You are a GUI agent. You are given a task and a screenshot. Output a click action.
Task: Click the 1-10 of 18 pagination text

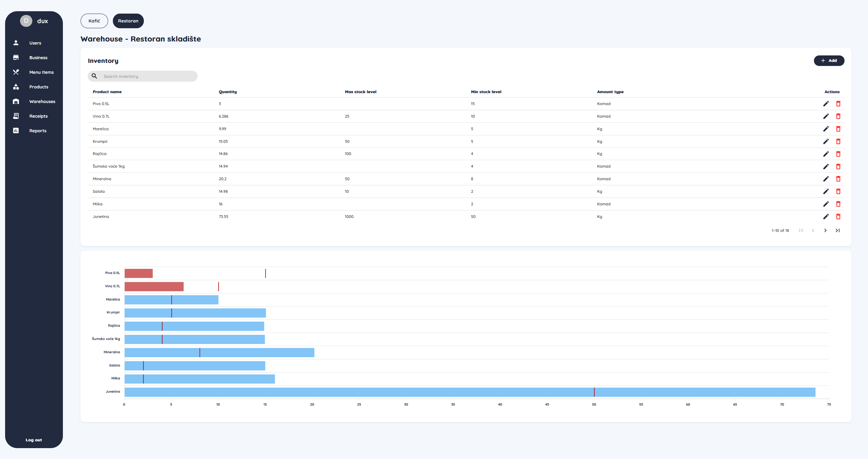click(780, 231)
